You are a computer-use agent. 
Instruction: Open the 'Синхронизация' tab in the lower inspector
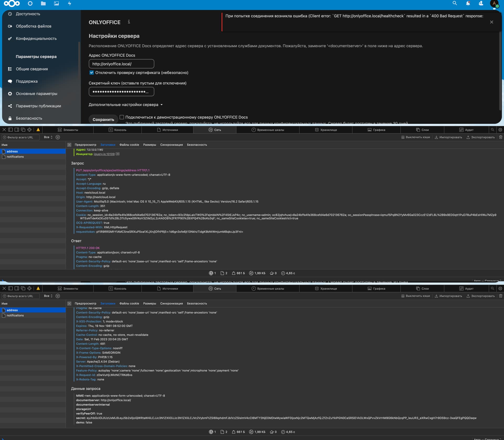click(x=171, y=303)
